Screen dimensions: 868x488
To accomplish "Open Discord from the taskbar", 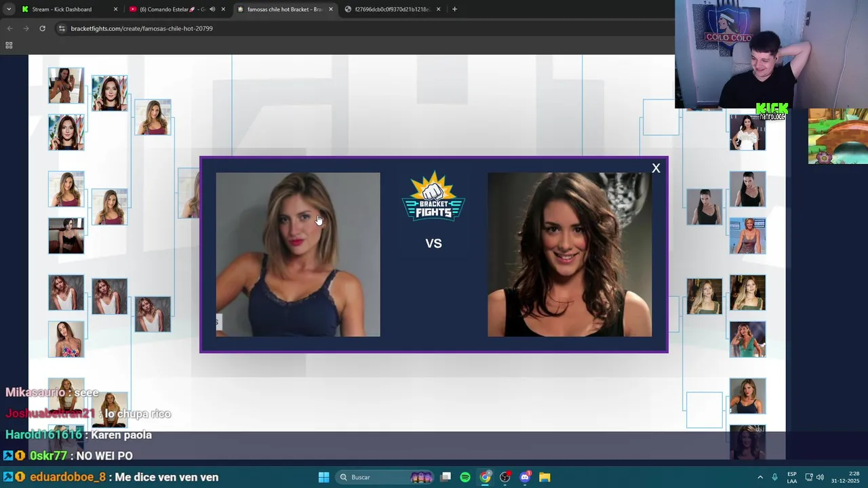I will tap(525, 477).
